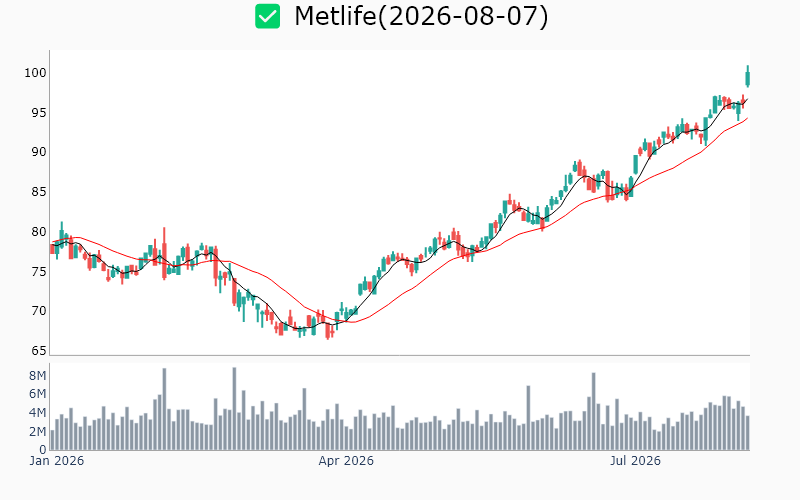800x500 pixels.
Task: Click the Jan 2026 x-axis label
Action: [57, 461]
